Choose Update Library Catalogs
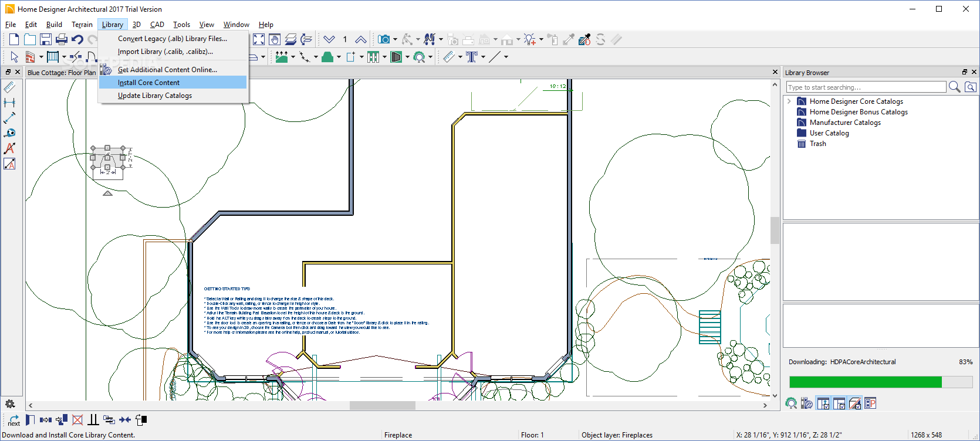 point(173,96)
